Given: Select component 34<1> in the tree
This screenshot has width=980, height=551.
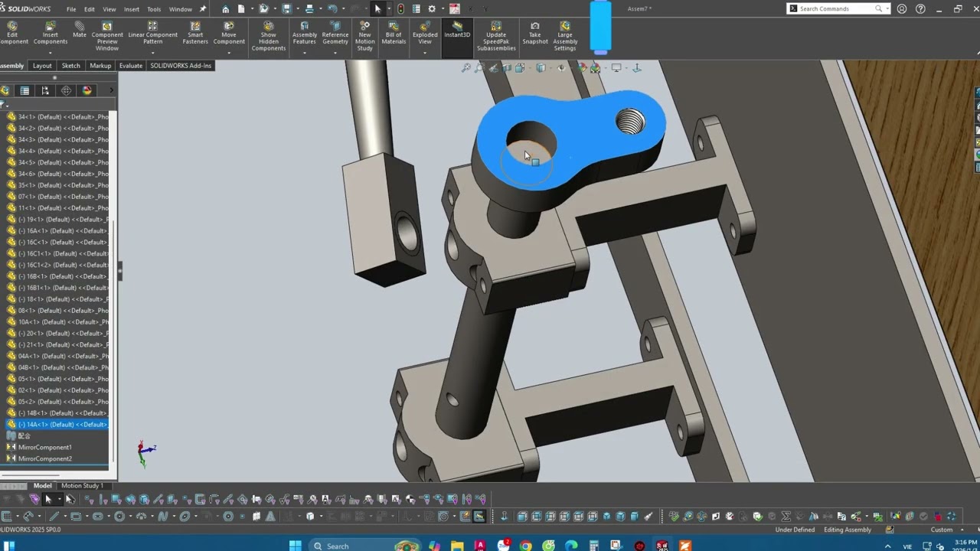Looking at the screenshot, I should 57,117.
